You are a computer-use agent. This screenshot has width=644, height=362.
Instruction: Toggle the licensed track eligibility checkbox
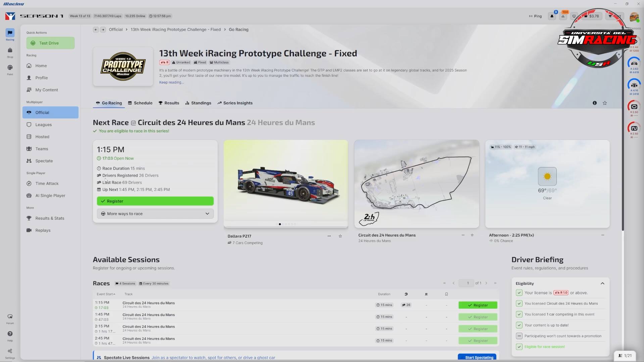tap(519, 304)
